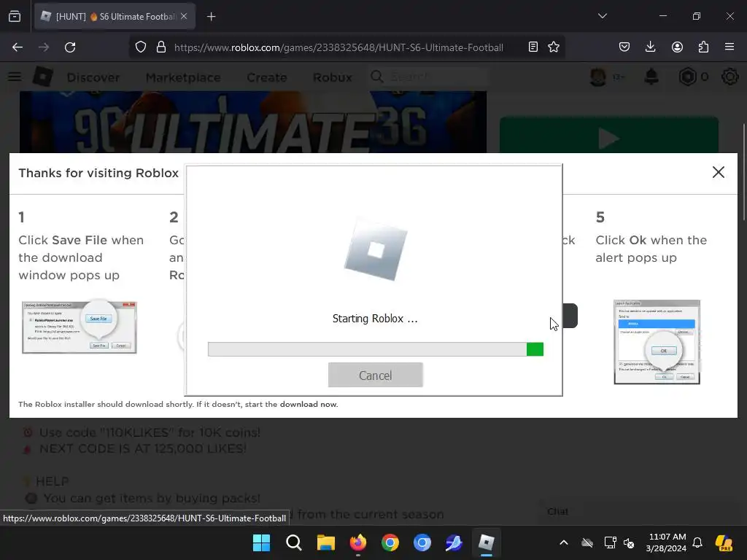Viewport: 747px width, 560px height.
Task: Click the Ultimate Football game banner thumbnail
Action: pos(253,122)
